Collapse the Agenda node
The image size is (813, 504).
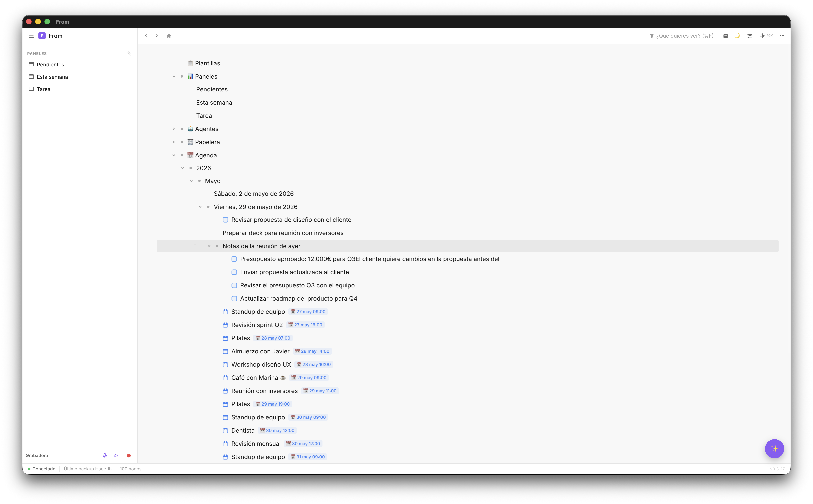174,155
